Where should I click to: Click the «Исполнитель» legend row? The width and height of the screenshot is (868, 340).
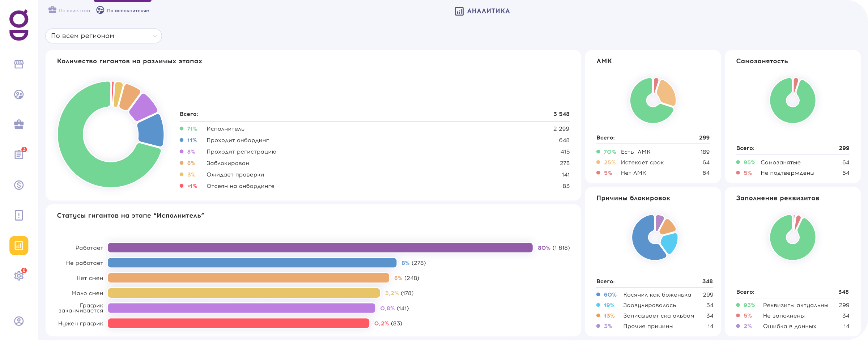[225, 129]
